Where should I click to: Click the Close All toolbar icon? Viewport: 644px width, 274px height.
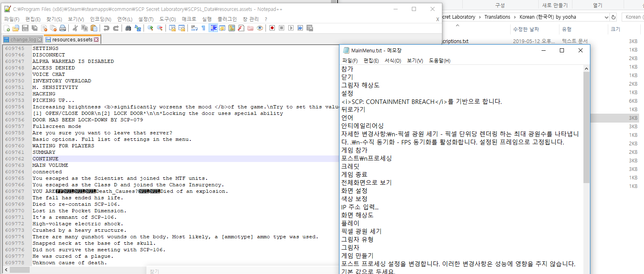[x=53, y=28]
